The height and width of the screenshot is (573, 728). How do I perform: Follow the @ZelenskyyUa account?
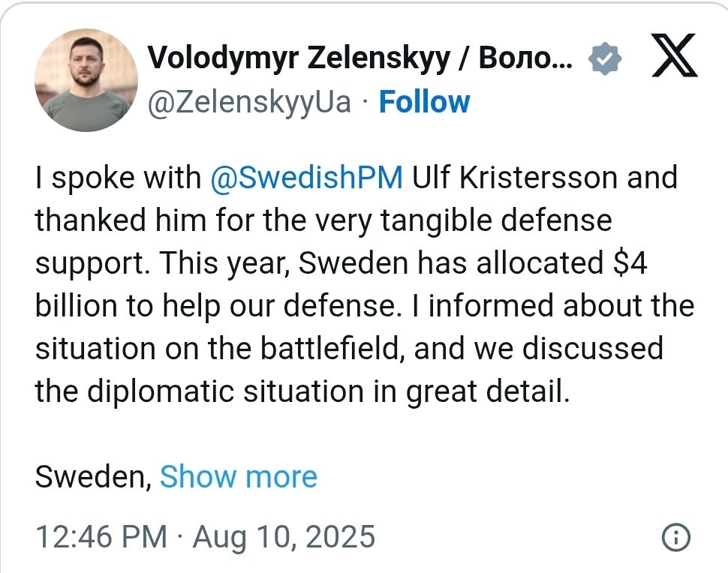pos(424,102)
